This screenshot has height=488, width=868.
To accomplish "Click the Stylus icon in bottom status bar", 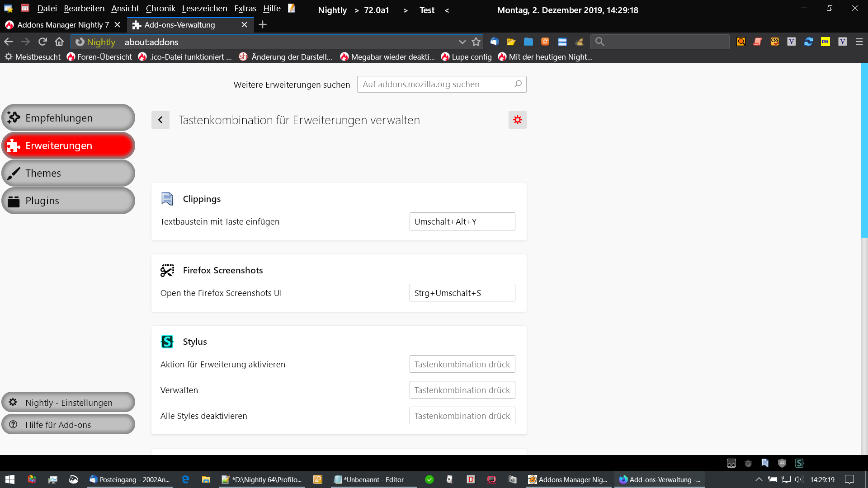I will point(799,463).
